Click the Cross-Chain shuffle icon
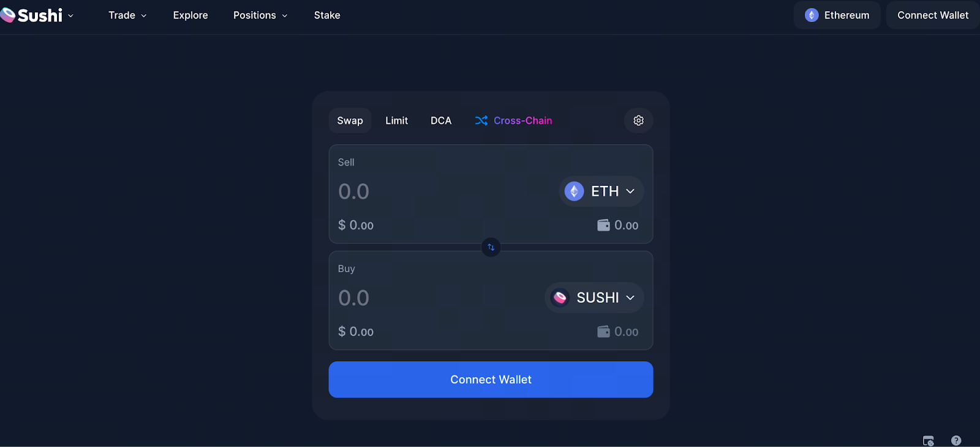980x447 pixels. click(x=481, y=121)
